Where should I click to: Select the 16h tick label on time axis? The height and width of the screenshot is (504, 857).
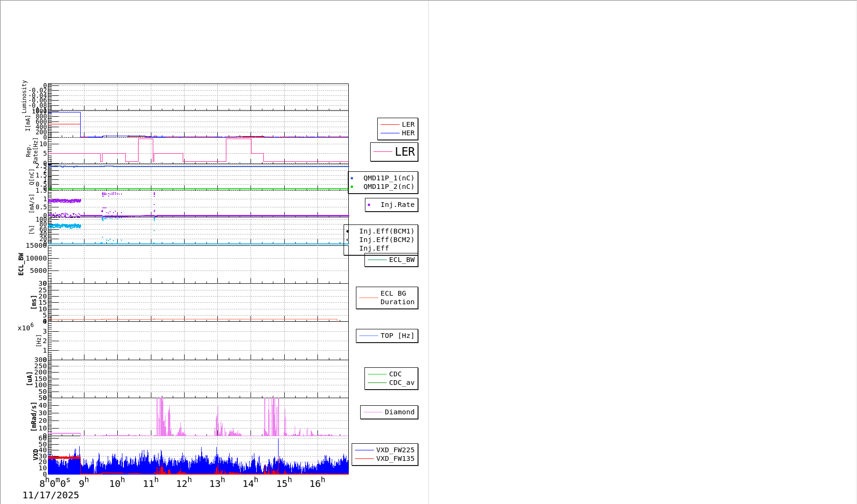pyautogui.click(x=317, y=483)
